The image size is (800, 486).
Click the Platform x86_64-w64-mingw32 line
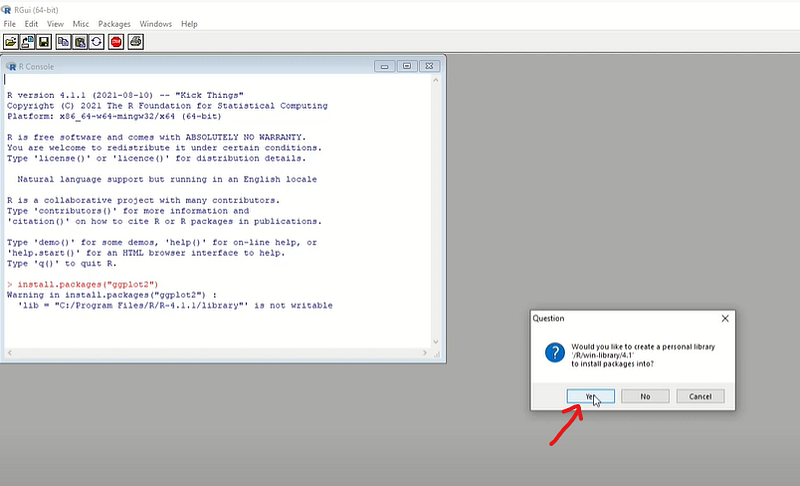pyautogui.click(x=114, y=116)
